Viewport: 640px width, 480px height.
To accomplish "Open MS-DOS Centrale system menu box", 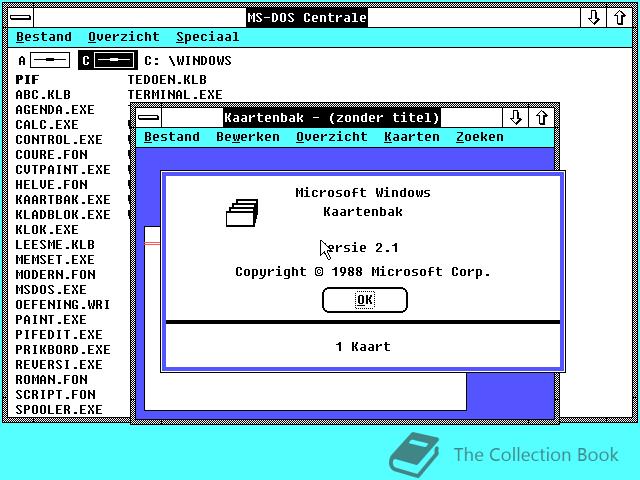I will coord(20,18).
